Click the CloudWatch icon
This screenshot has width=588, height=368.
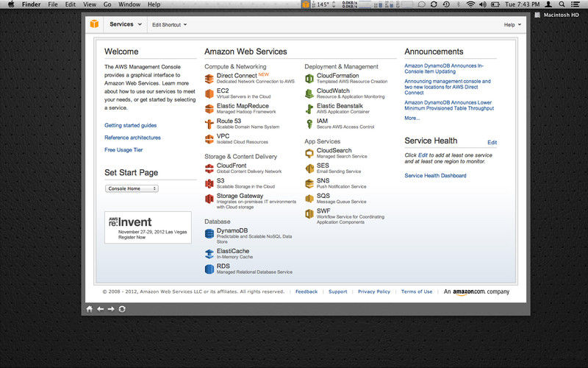pyautogui.click(x=309, y=93)
